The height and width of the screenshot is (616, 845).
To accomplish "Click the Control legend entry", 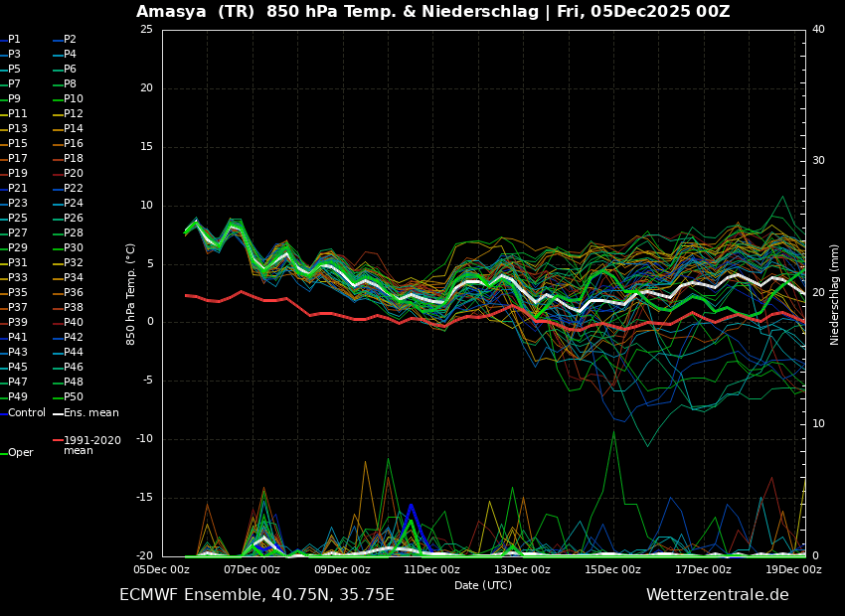I will pyautogui.click(x=23, y=413).
